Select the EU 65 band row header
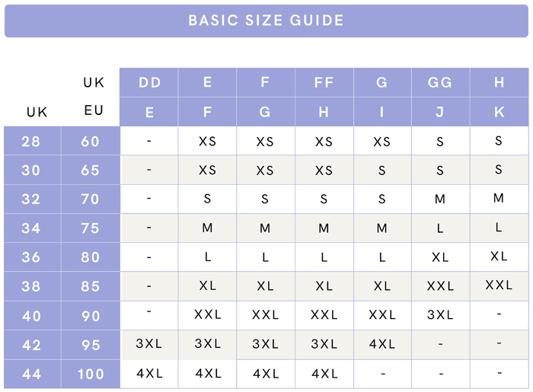 coord(91,171)
